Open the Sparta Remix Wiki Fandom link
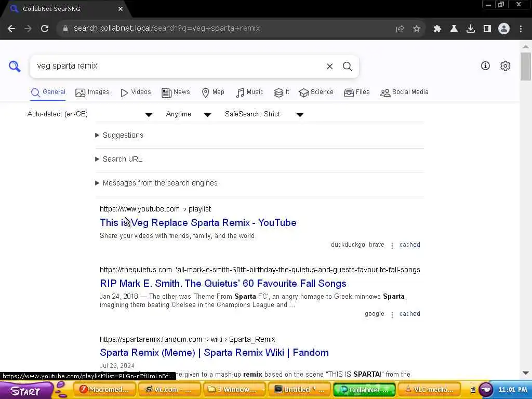This screenshot has height=399, width=532. click(x=214, y=353)
